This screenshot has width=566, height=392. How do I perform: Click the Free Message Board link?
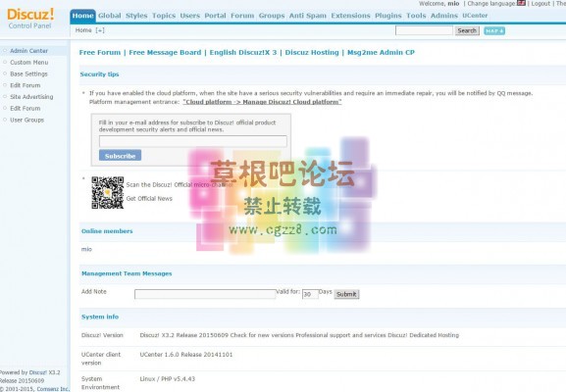pyautogui.click(x=165, y=53)
